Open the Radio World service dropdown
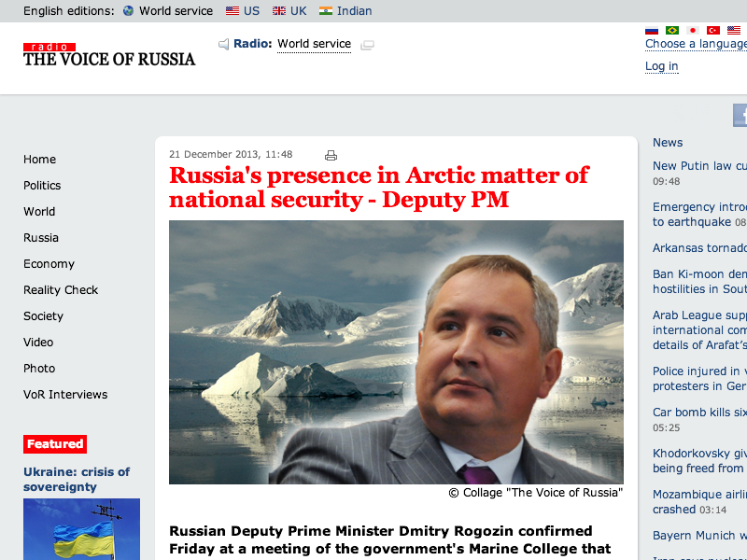747x560 pixels. coord(314,44)
